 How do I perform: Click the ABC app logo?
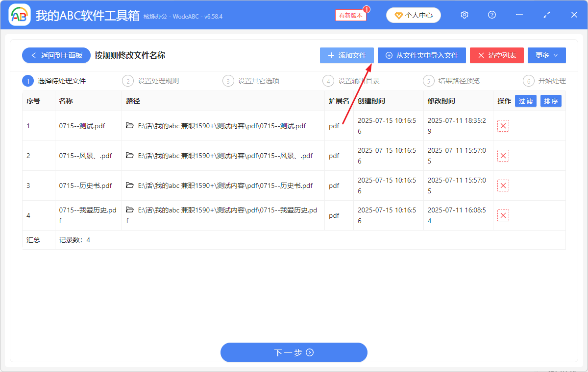pyautogui.click(x=20, y=15)
